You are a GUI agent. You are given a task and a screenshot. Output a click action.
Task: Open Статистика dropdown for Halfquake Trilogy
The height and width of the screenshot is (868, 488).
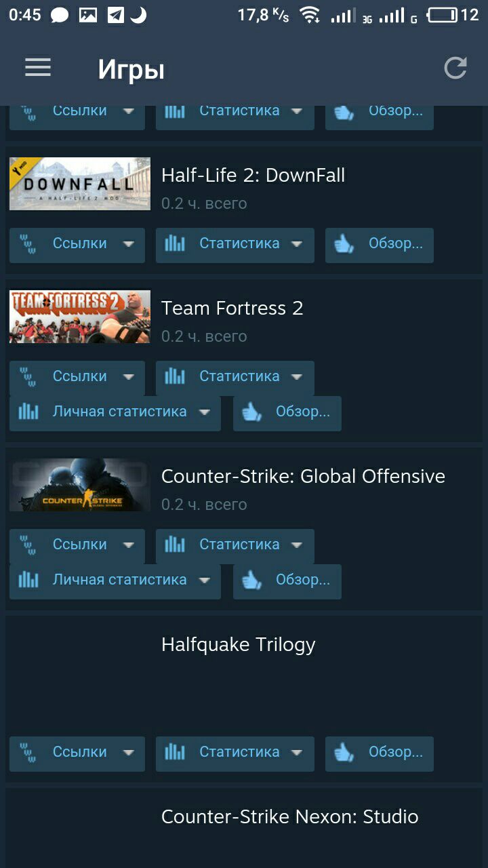tap(235, 753)
